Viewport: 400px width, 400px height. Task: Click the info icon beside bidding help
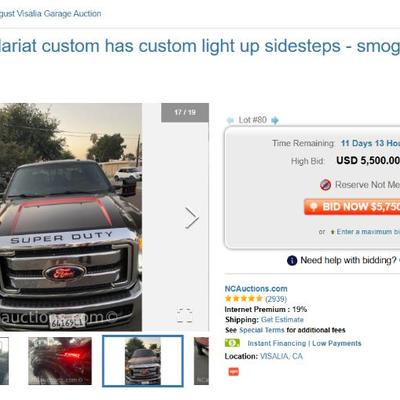coord(292,260)
